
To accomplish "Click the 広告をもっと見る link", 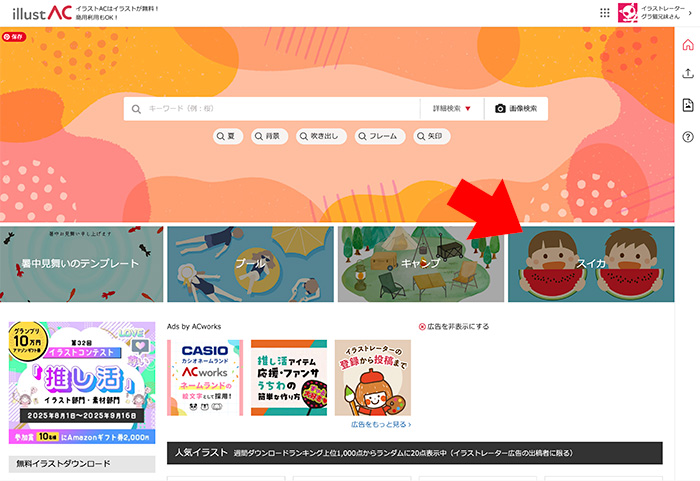I will (381, 424).
